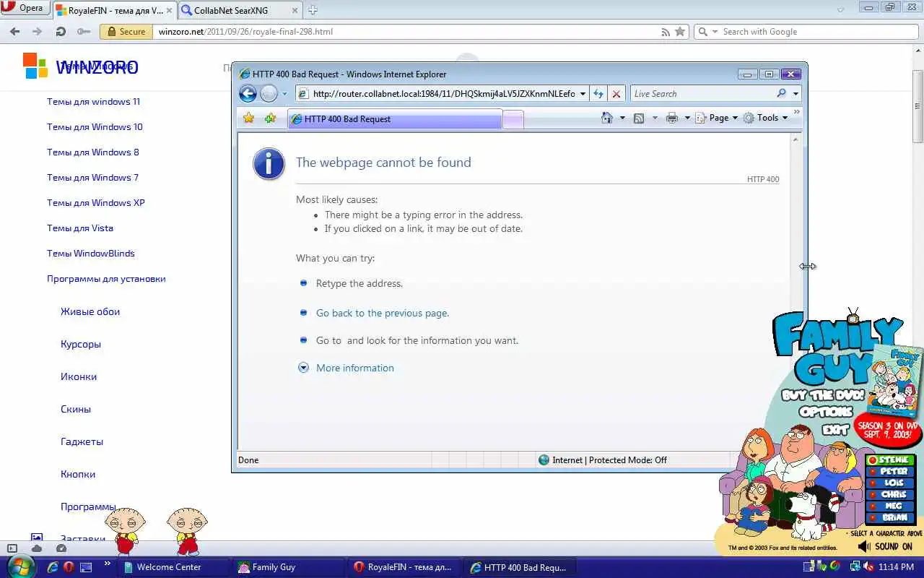Click the Add to Favorites icon

[270, 118]
